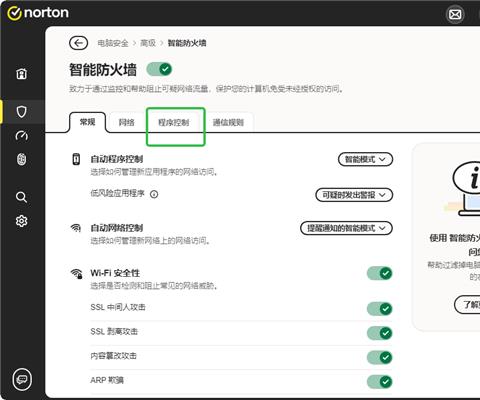This screenshot has height=400, width=480.
Task: Toggle the ARP 欺骗 switch
Action: [380, 382]
